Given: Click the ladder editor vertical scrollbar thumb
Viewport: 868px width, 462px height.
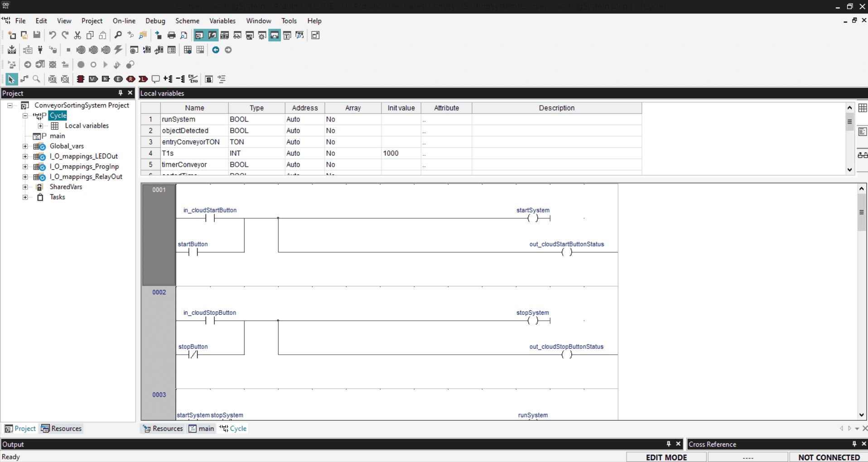Looking at the screenshot, I should click(x=861, y=212).
